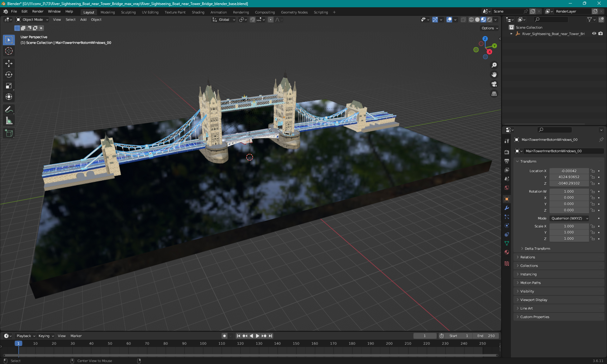Open viewport Options dropdown
Screen dimensions: 607x364
click(x=490, y=28)
